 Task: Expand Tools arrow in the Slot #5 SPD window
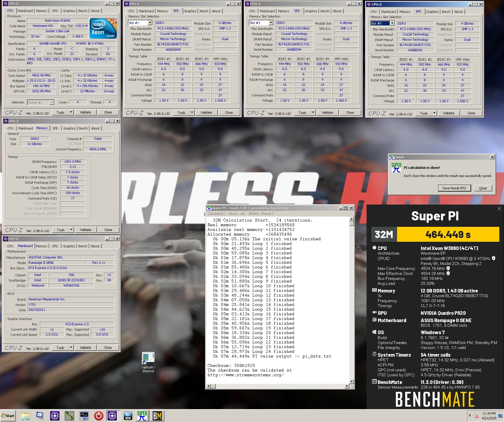click(434, 113)
